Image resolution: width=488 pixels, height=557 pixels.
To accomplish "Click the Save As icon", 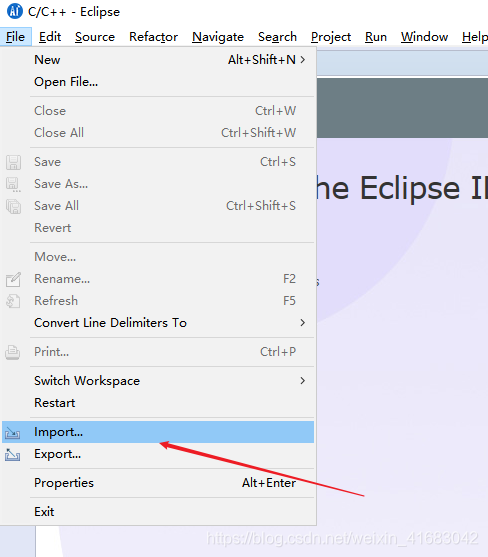I will (x=13, y=184).
